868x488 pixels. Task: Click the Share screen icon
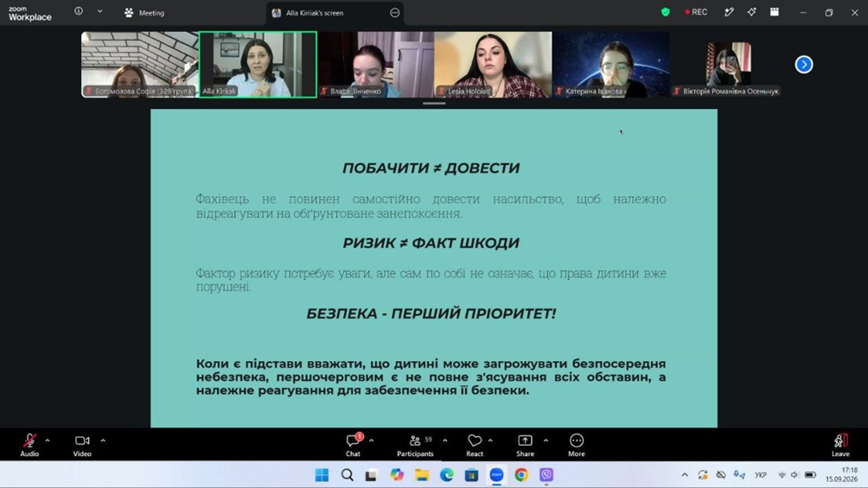(525, 445)
